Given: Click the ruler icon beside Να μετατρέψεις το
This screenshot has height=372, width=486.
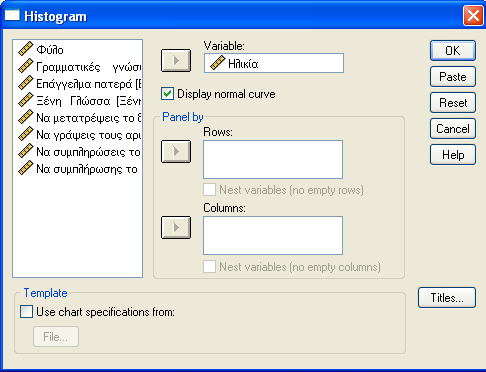Looking at the screenshot, I should click(x=26, y=117).
